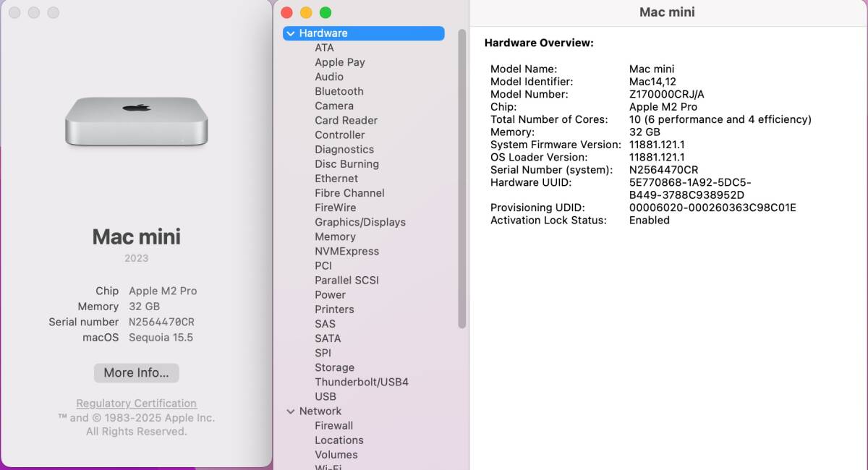Open Locations under Network
This screenshot has height=470, width=868.
coord(339,440)
